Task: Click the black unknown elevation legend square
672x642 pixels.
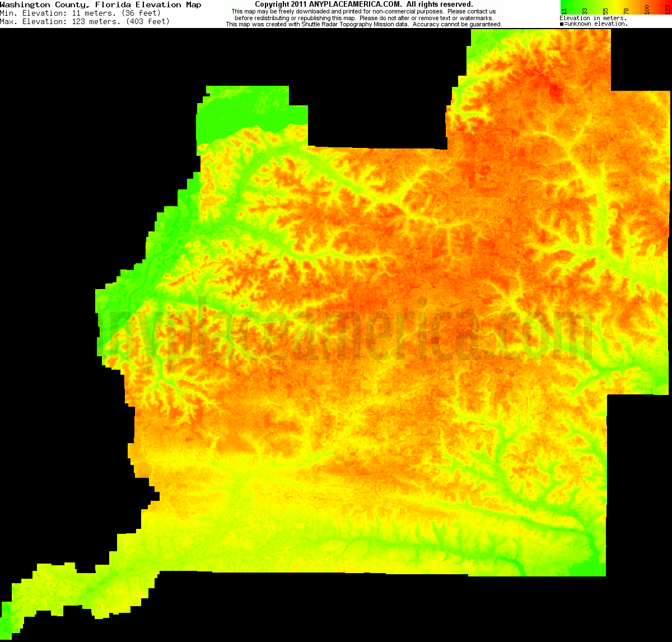Action: click(x=562, y=24)
